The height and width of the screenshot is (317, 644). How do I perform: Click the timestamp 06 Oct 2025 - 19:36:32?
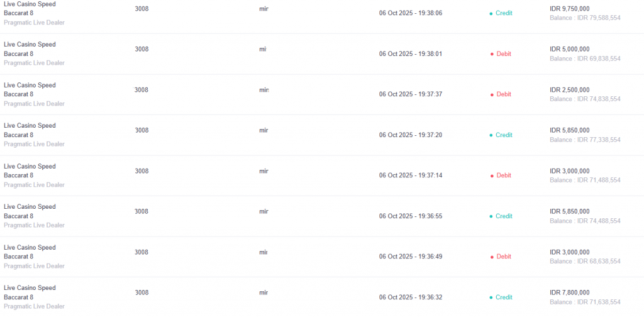coord(410,298)
